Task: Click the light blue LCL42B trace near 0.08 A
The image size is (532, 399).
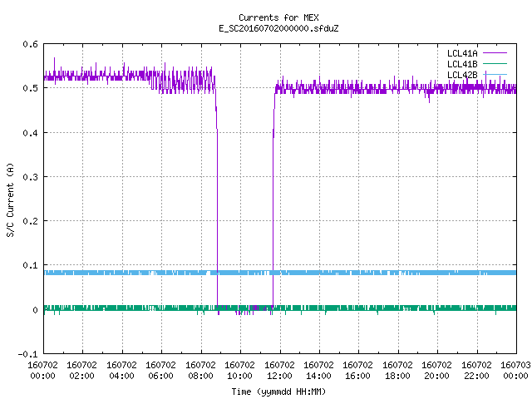Action: (x=280, y=273)
